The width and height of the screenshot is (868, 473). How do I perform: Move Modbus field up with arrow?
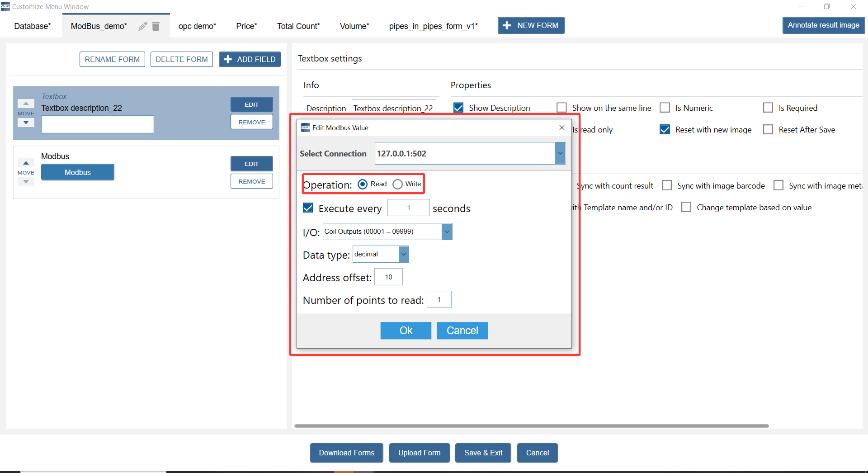click(26, 163)
